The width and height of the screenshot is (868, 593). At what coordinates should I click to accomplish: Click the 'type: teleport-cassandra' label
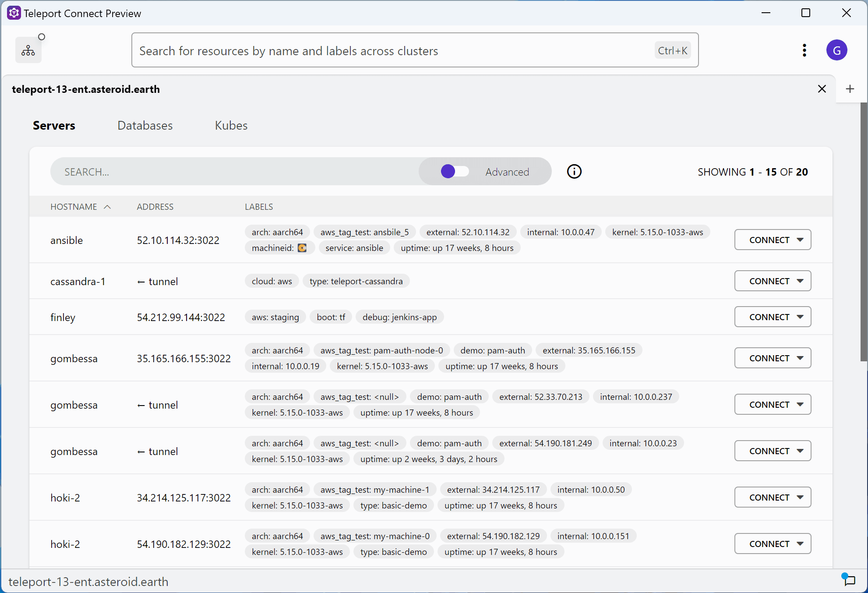pyautogui.click(x=356, y=281)
